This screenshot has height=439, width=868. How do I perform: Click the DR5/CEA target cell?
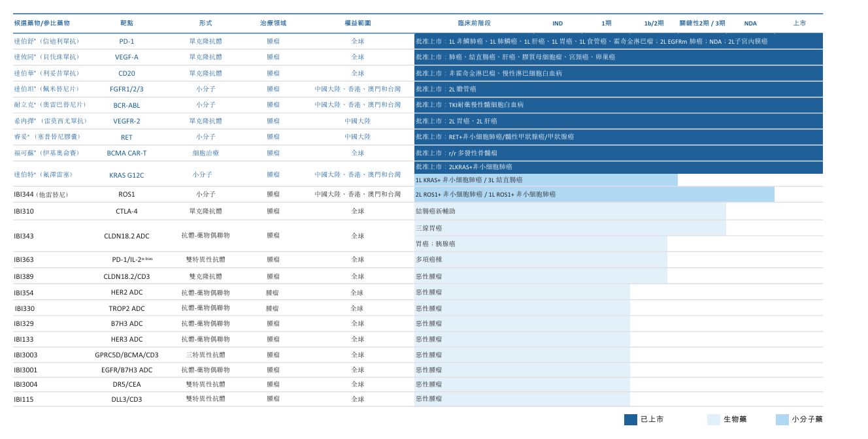coord(127,384)
